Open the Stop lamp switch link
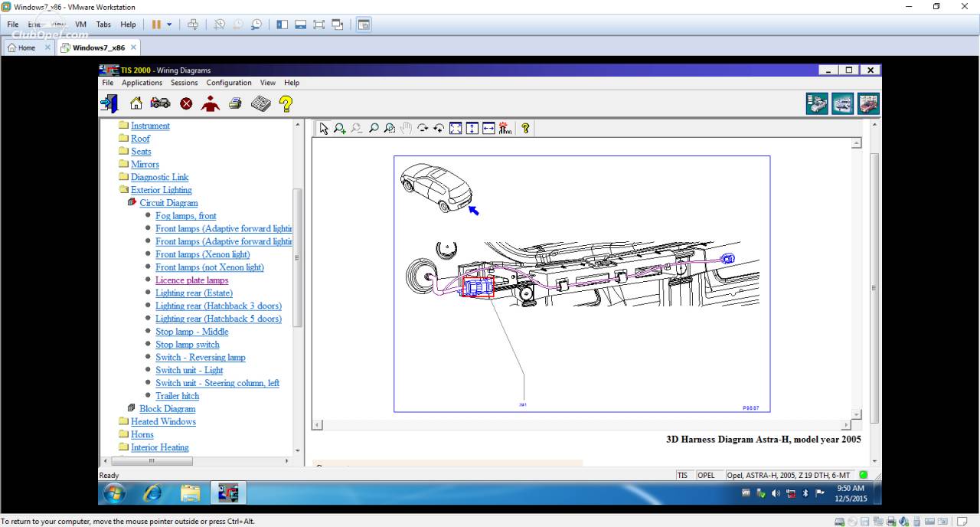Image resolution: width=980 pixels, height=527 pixels. [188, 345]
